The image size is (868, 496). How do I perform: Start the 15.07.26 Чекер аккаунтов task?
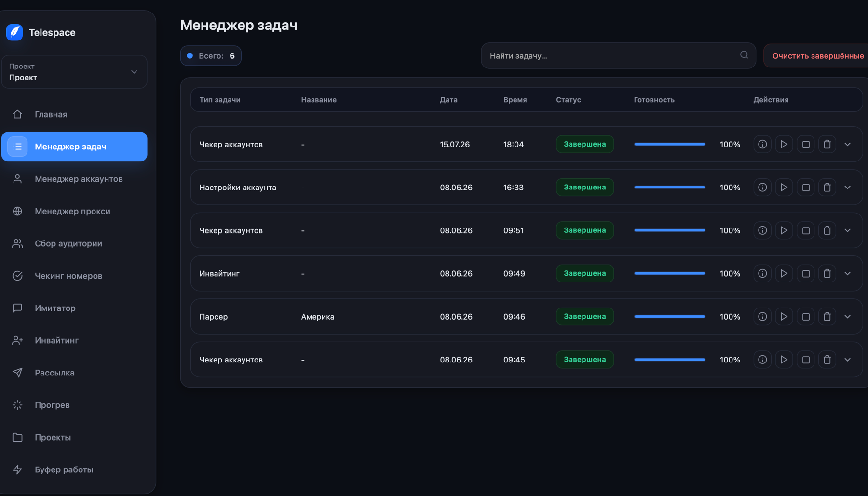click(x=784, y=144)
